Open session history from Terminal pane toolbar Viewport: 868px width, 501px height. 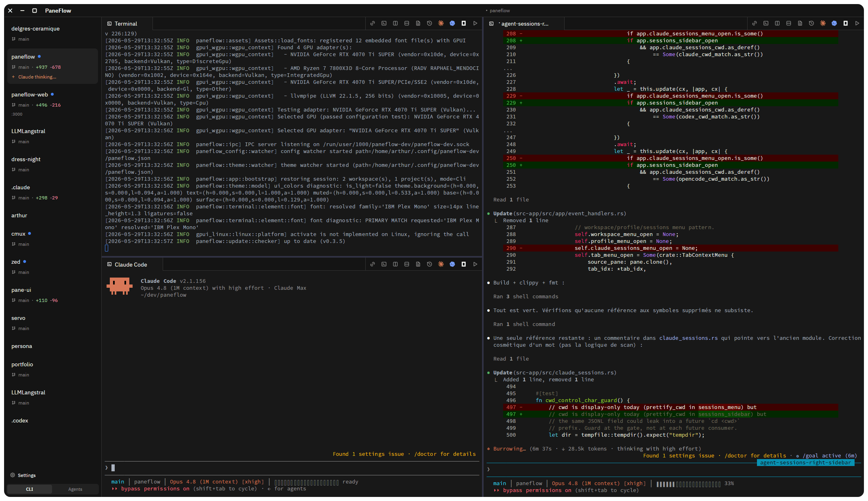[430, 24]
